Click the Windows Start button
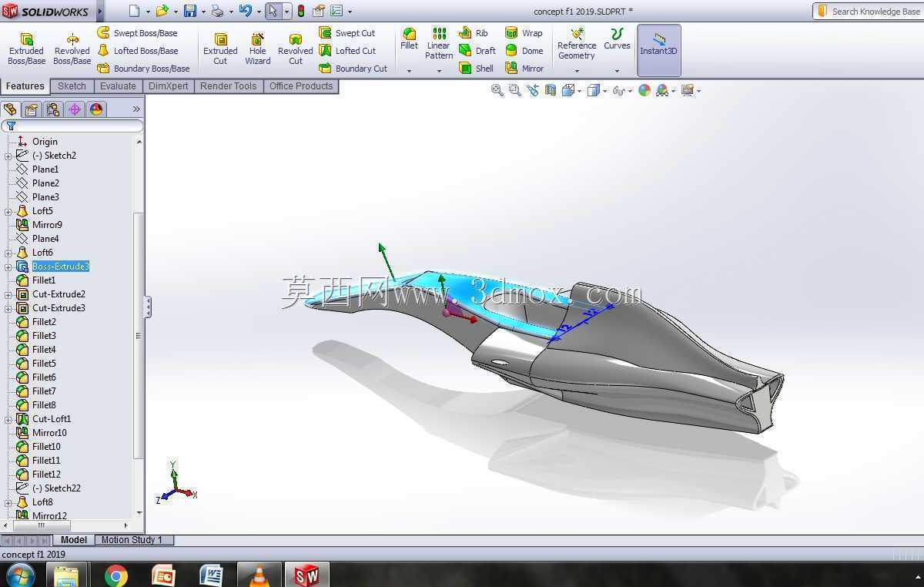The width and height of the screenshot is (924, 587). pyautogui.click(x=19, y=575)
